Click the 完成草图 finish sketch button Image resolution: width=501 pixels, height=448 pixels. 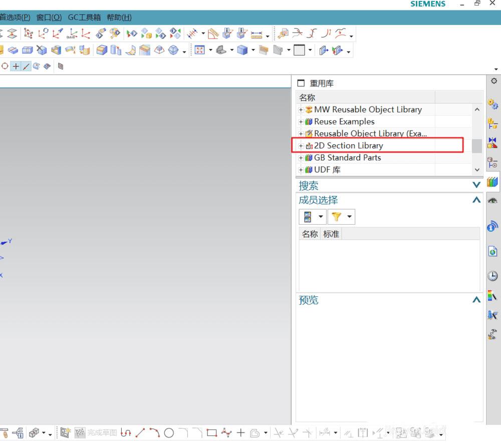[x=96, y=433]
